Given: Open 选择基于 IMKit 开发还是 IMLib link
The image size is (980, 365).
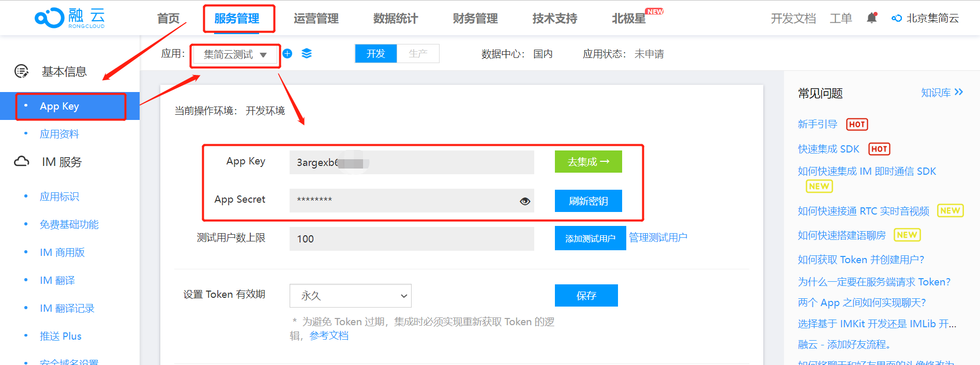Looking at the screenshot, I should [877, 324].
